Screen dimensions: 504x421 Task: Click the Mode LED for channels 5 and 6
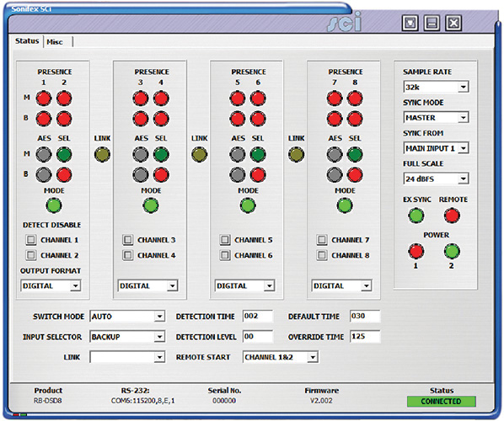[x=248, y=205]
